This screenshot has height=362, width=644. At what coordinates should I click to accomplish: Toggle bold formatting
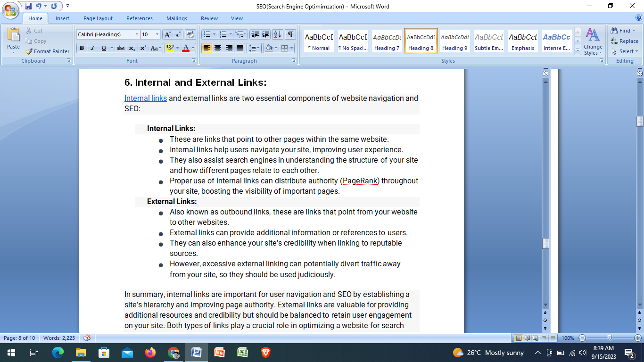(82, 48)
